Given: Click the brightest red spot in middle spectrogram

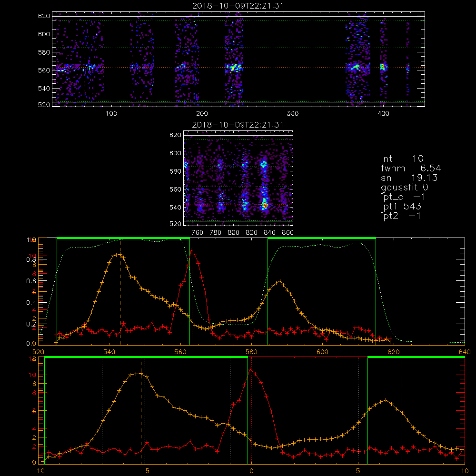Looking at the screenshot, I should (265, 206).
